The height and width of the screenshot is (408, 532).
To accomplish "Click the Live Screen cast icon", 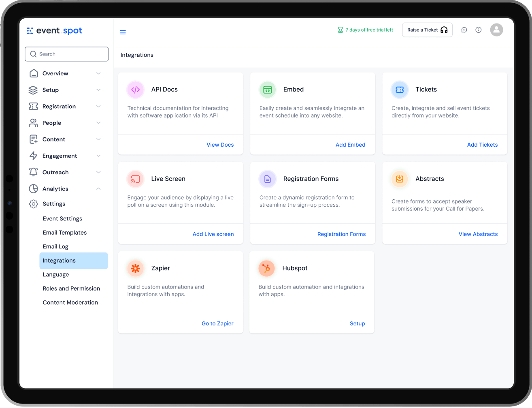I will (136, 179).
